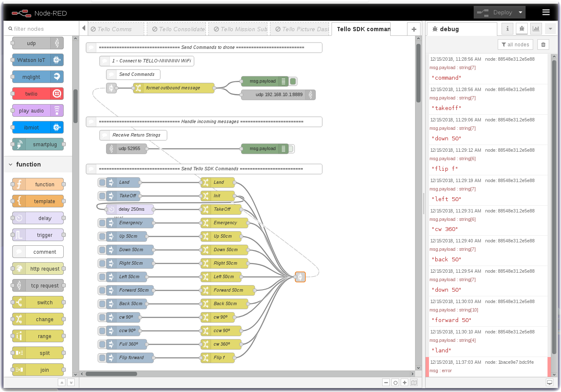
Task: Click the all nodes filter button
Action: point(515,45)
